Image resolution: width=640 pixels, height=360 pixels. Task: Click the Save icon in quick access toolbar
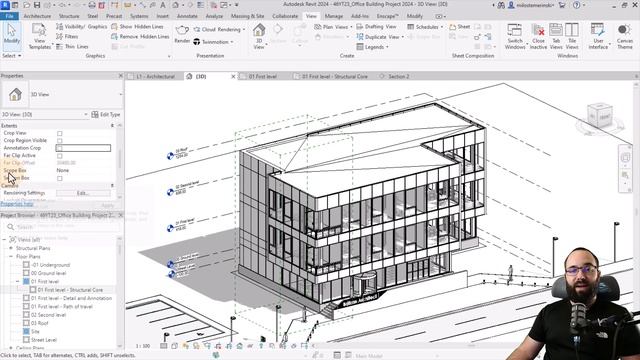37,5
